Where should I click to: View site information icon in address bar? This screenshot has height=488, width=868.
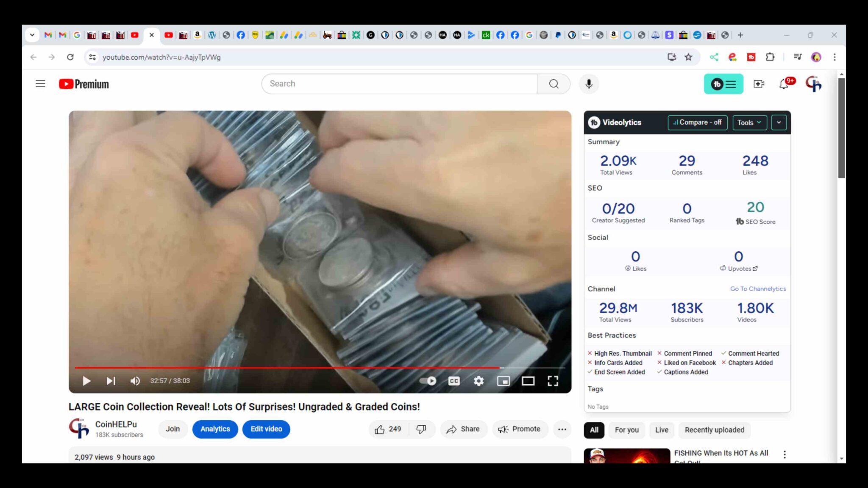[x=92, y=57]
